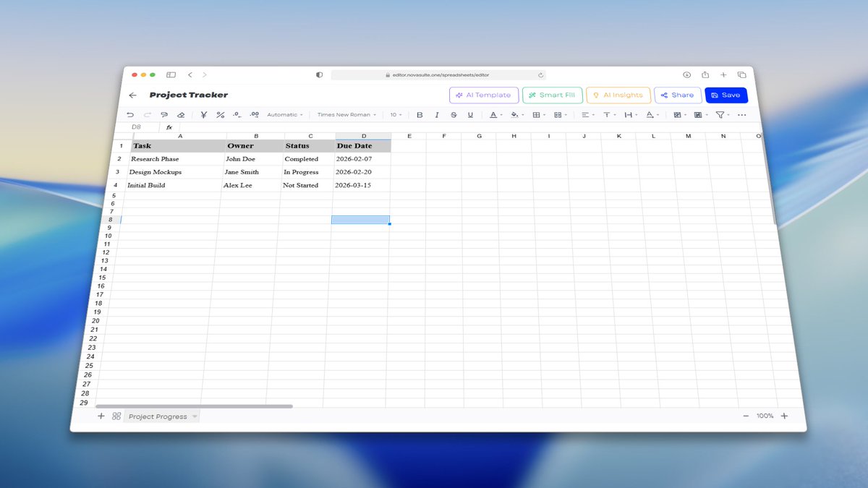The image size is (868, 488).
Task: Select column D header
Action: (364, 136)
